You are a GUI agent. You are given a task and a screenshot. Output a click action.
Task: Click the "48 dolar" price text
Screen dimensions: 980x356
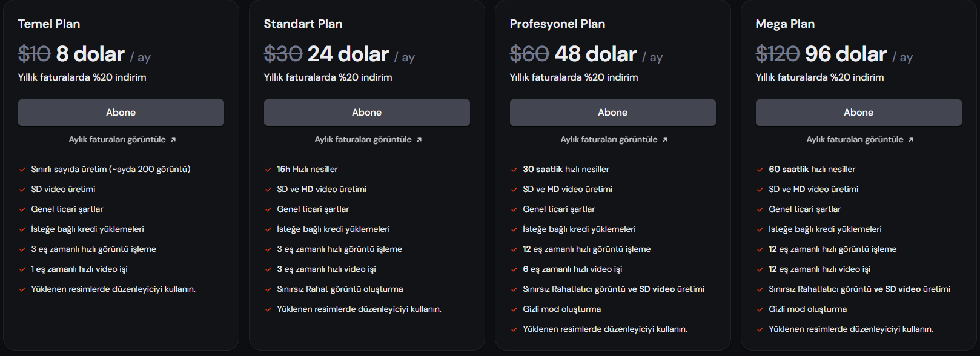coord(595,54)
